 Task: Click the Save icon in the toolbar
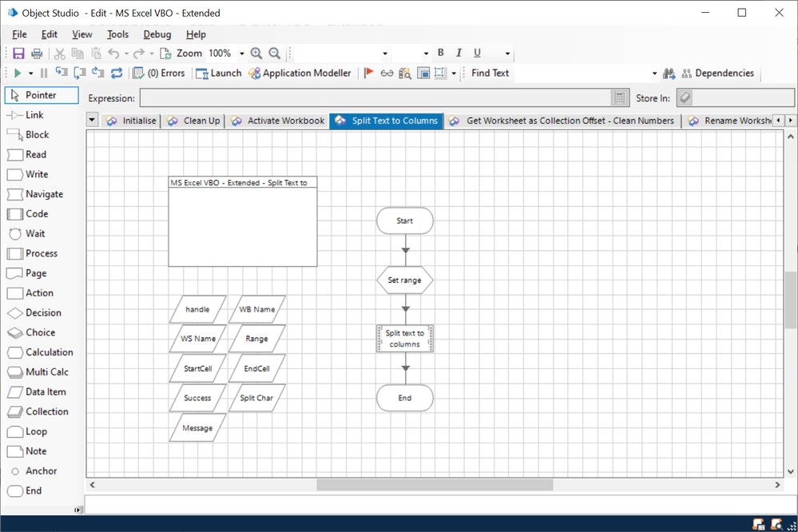[x=18, y=54]
